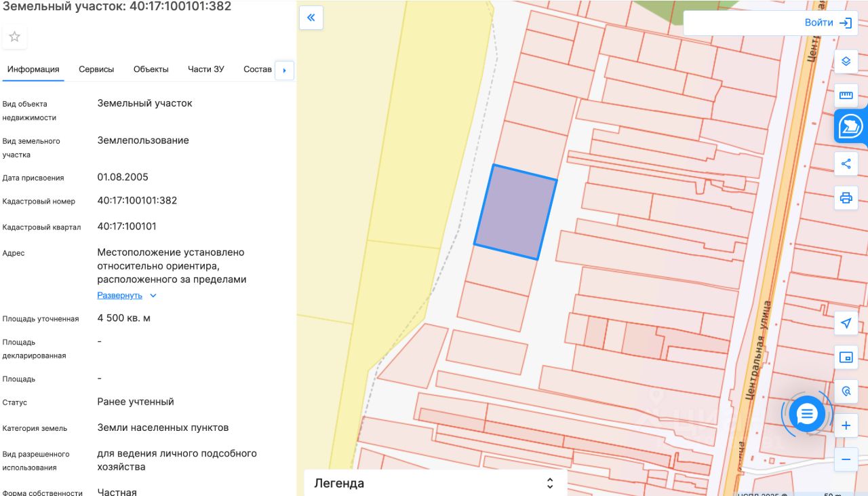Open the overview mini-map icon

(846, 358)
